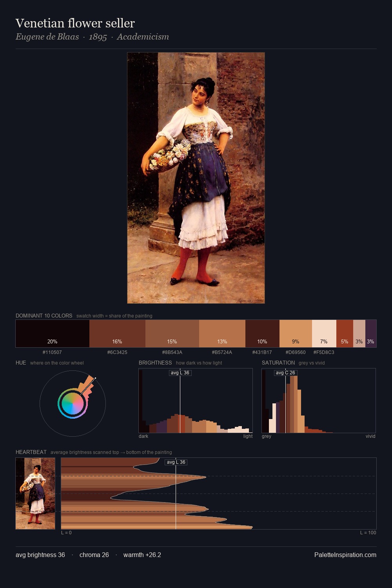392x588 pixels.
Task: Click the main Venetian flower seller painting
Action: pos(196,178)
